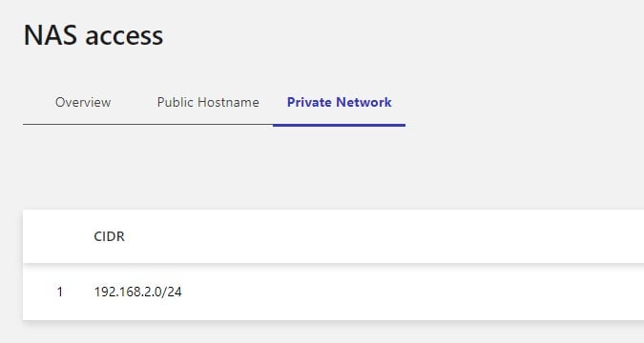Screen dimensions: 644x343
Task: Click the word NAS in the heading
Action: coord(51,35)
